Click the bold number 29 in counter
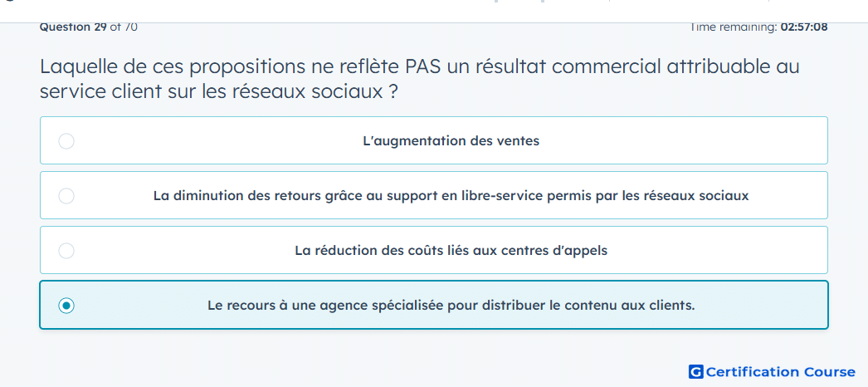The width and height of the screenshot is (868, 387). pos(100,27)
